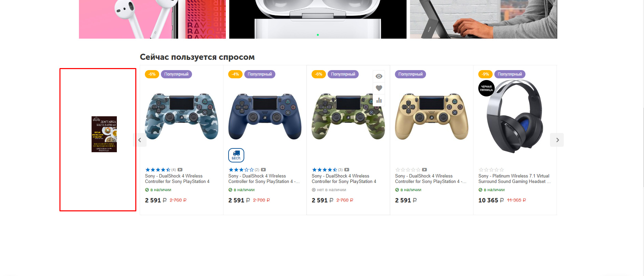Click the free delivery truck badge
Viewport: 644px width, 276px height.
tap(236, 155)
